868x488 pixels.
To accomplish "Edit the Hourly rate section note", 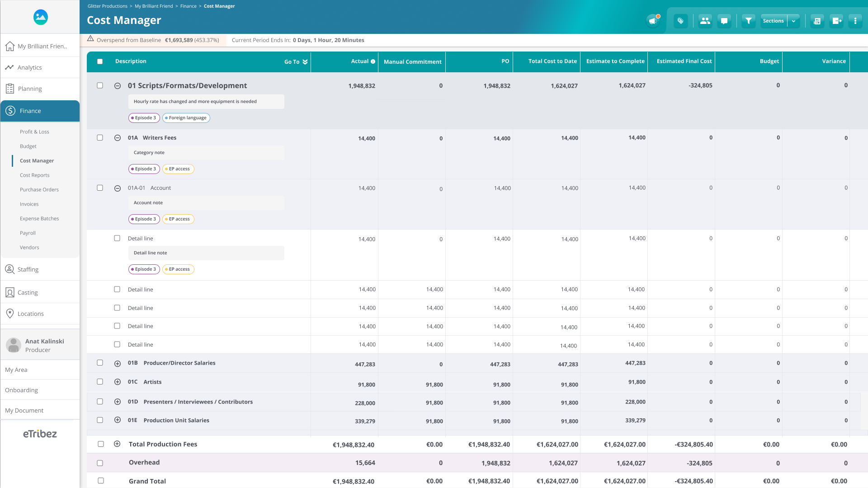I will tap(206, 102).
